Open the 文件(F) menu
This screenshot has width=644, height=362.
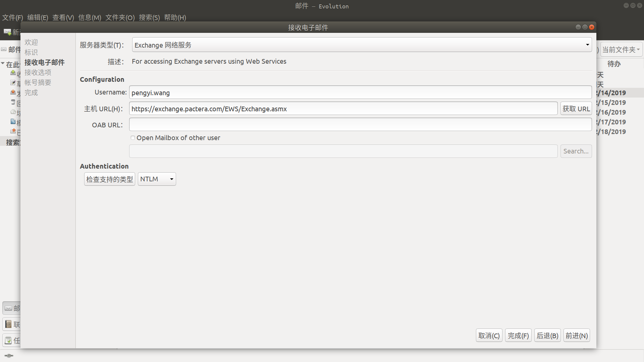coord(13,17)
